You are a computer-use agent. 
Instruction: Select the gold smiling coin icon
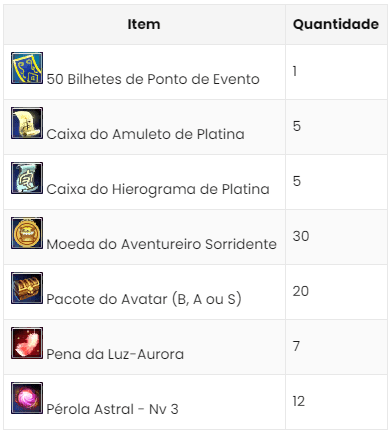tap(27, 233)
